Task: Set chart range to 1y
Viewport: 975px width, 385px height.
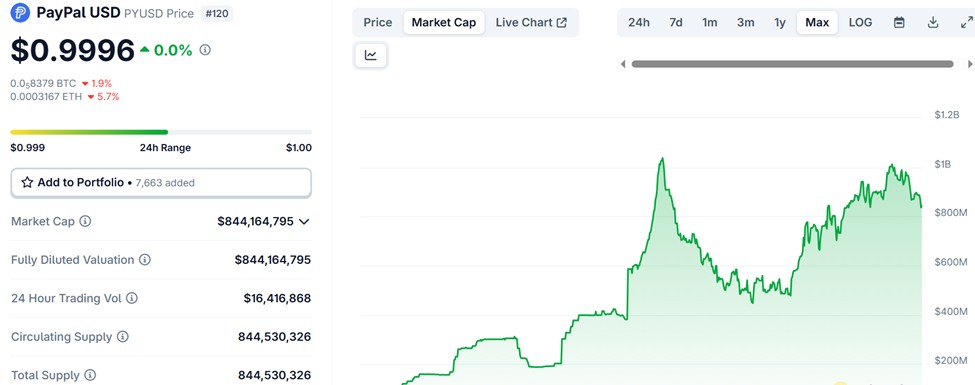Action: 780,22
